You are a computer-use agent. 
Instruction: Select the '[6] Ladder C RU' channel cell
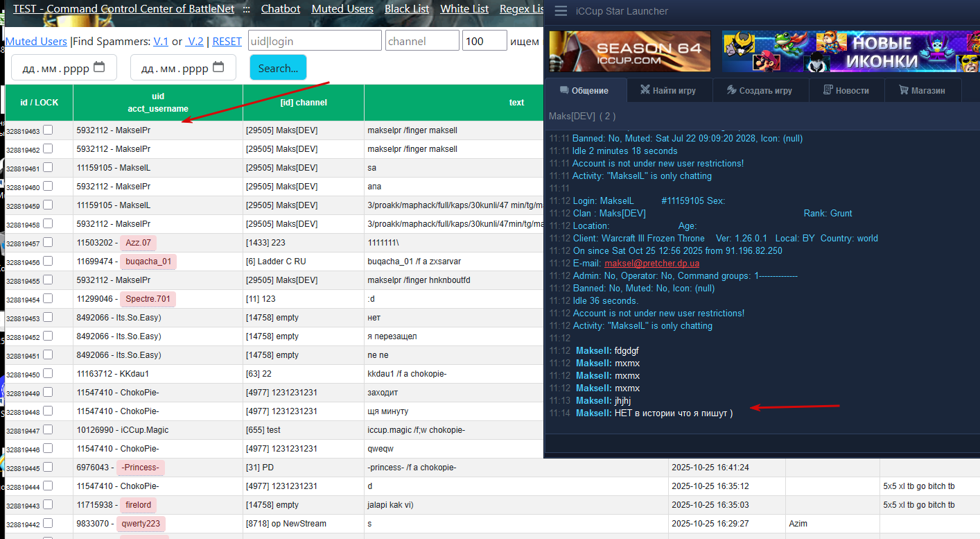tap(304, 262)
